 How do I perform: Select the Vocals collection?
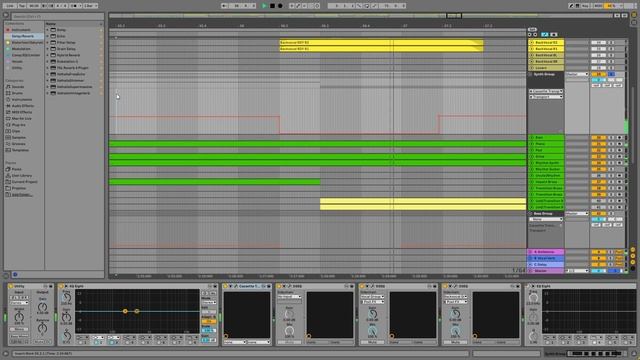coord(17,62)
